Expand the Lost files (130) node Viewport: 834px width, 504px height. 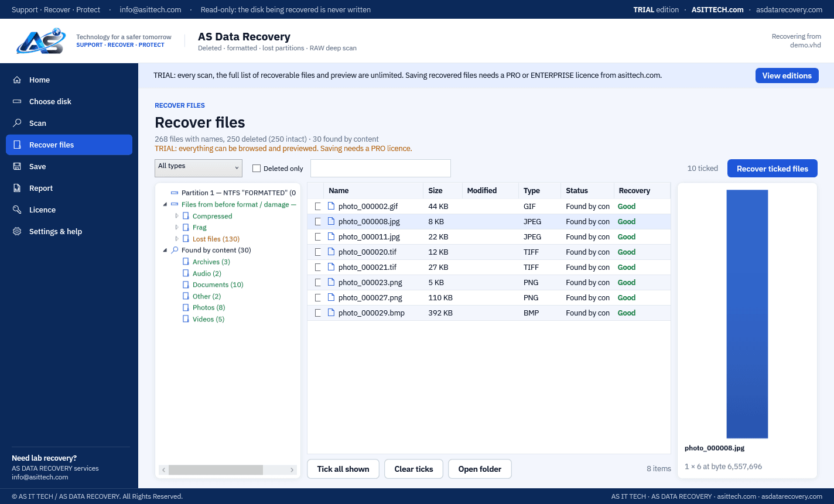coord(177,239)
